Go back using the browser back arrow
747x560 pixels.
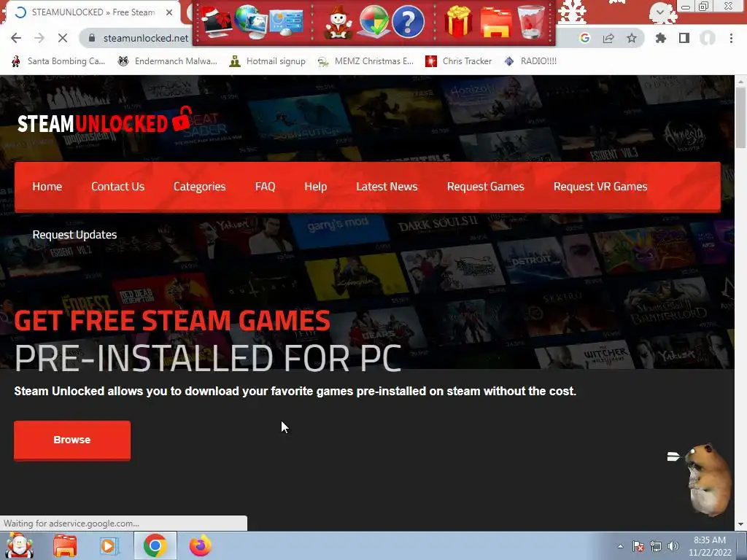click(x=16, y=38)
